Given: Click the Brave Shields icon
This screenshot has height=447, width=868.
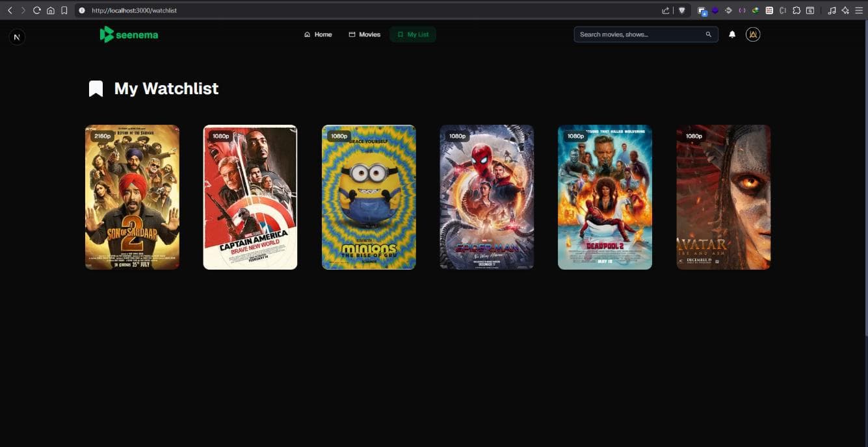Looking at the screenshot, I should [682, 10].
